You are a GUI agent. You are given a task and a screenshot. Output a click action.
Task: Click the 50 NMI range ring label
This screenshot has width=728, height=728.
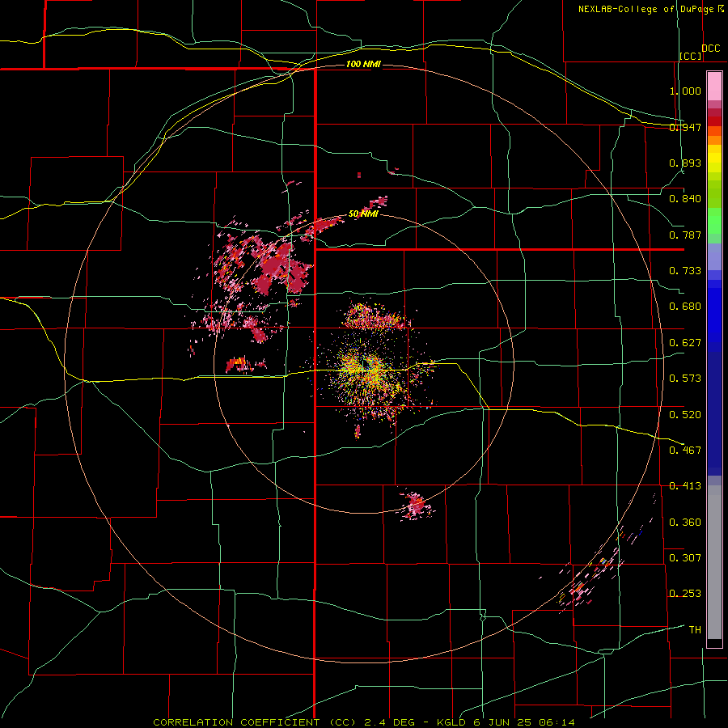click(x=363, y=214)
